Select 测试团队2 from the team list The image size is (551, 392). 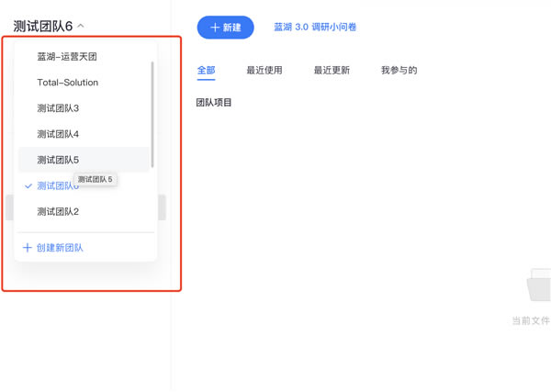[58, 211]
